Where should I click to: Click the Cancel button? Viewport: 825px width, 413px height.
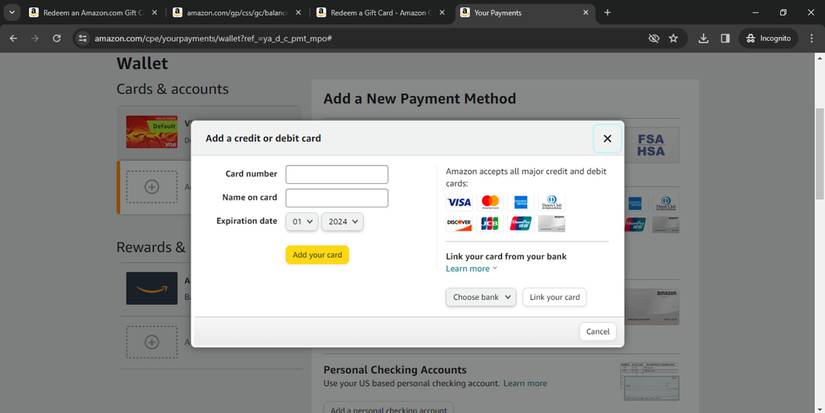(x=597, y=331)
